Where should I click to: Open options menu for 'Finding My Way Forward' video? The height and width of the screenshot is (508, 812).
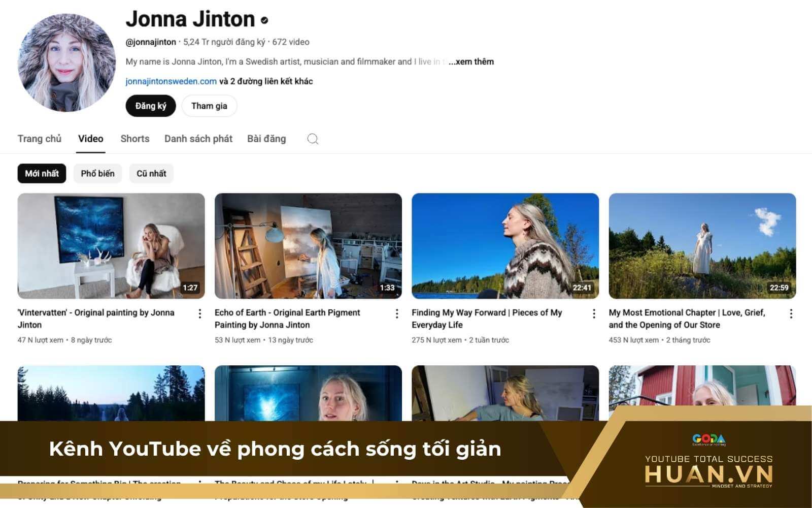tap(593, 314)
